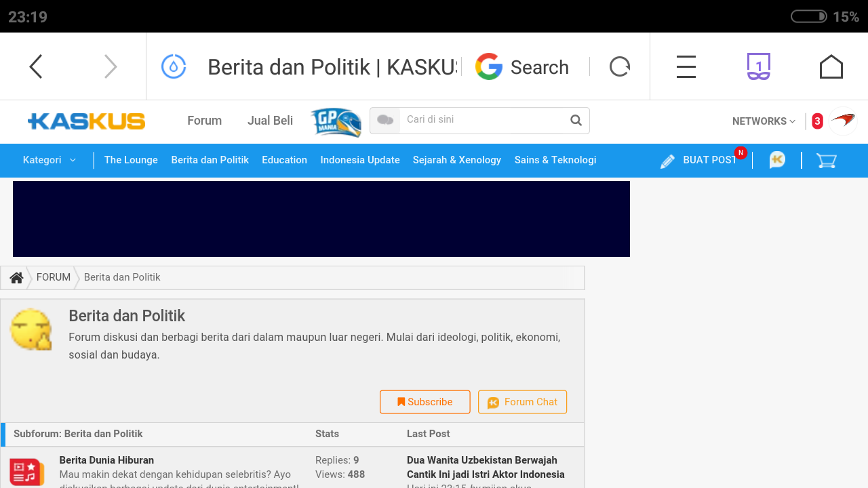This screenshot has height=488, width=868.
Task: Click the pencil Buat Post icon
Action: [667, 161]
